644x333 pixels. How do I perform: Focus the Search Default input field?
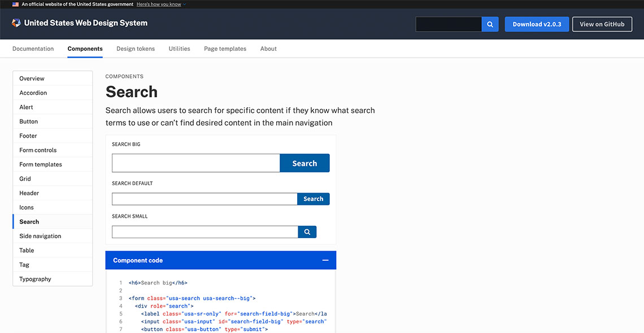tap(204, 199)
